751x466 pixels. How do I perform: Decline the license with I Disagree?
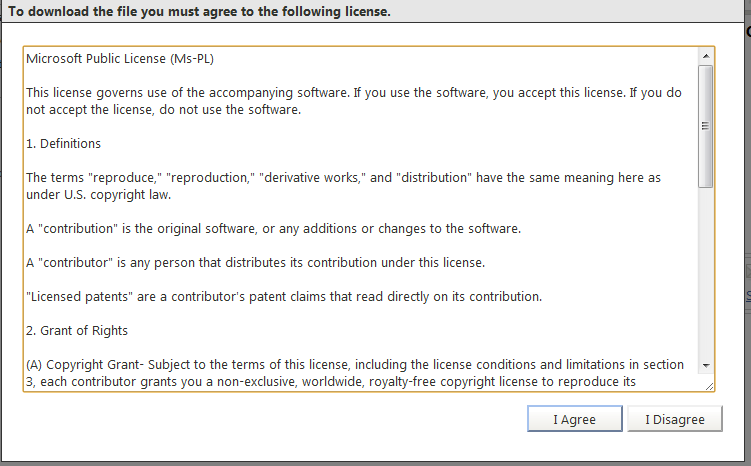tap(675, 419)
